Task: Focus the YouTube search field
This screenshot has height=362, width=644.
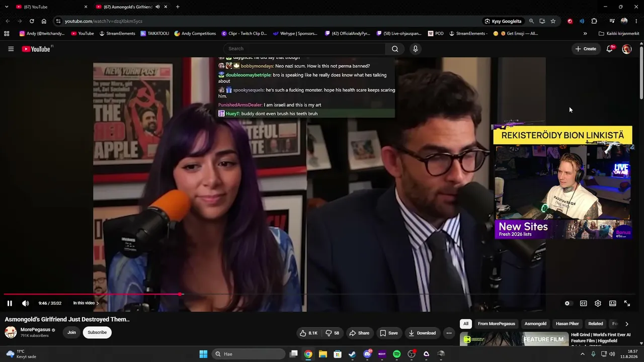Action: click(x=304, y=49)
